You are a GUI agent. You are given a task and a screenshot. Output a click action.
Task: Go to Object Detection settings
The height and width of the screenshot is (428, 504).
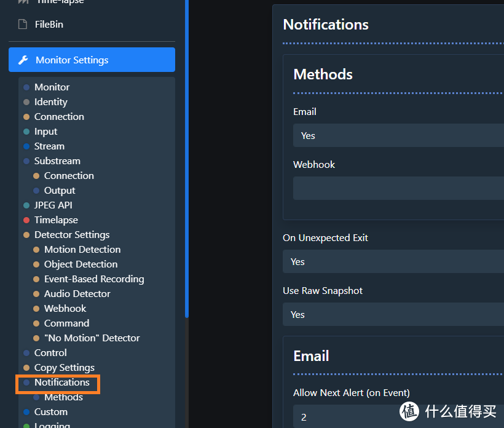pos(81,264)
